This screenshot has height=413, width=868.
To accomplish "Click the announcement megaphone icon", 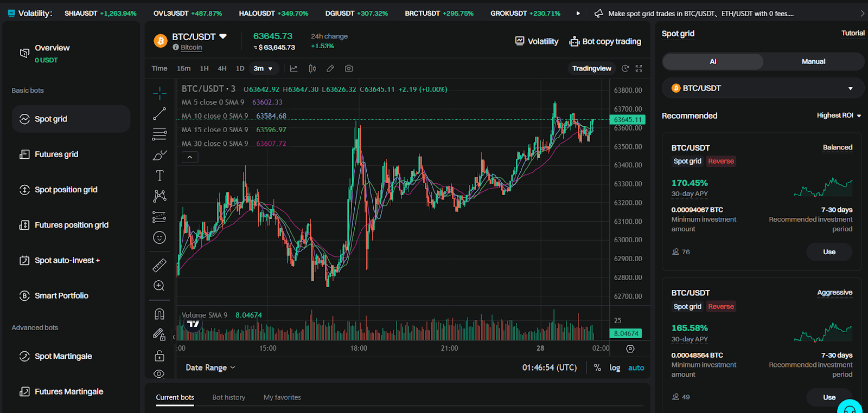I will point(598,13).
